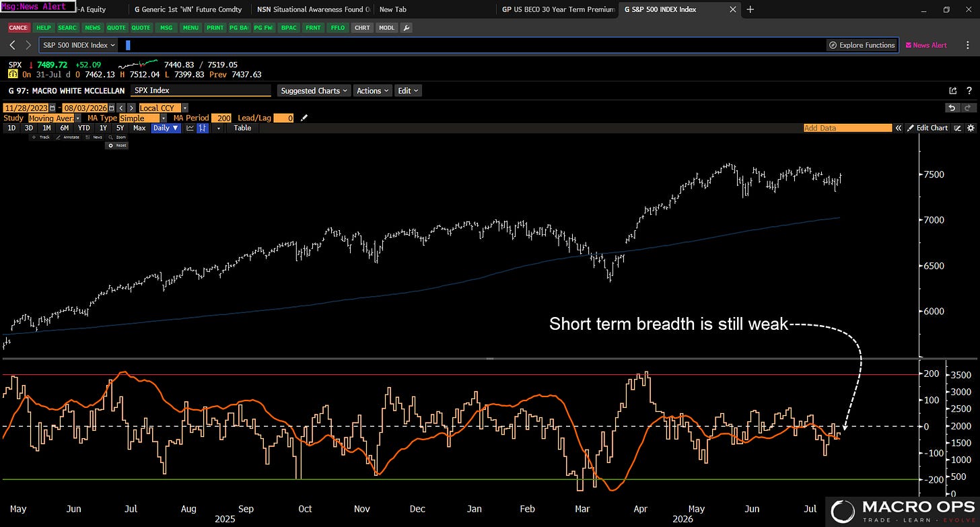
Task: Click the Explore Functions button
Action: (862, 45)
